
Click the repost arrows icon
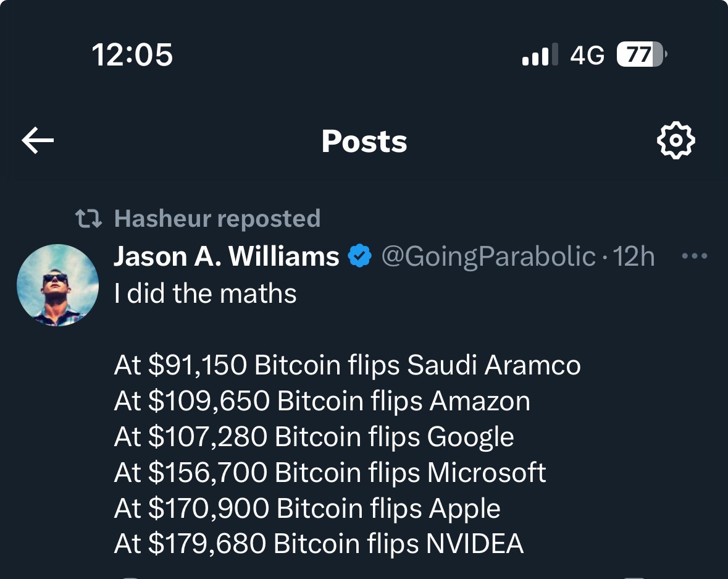coord(88,219)
